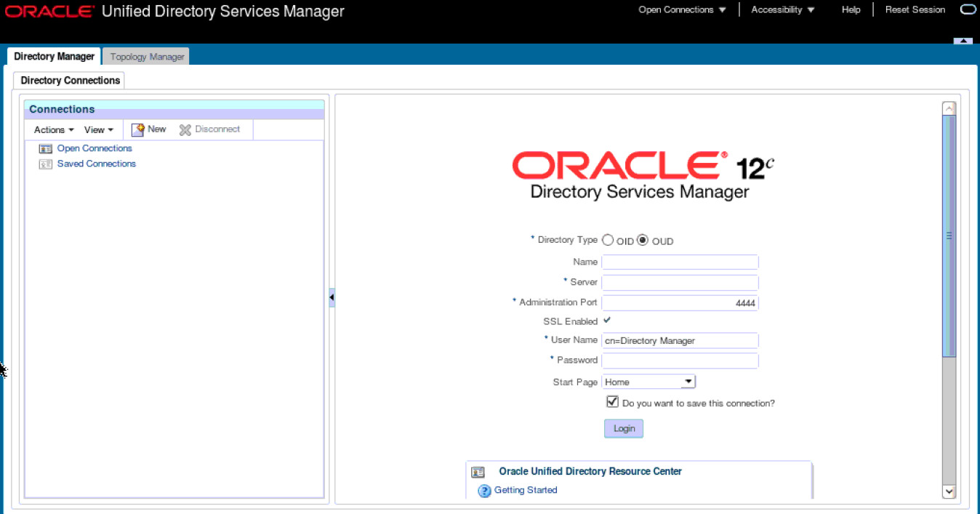The image size is (980, 514).
Task: Click the Disconnect icon
Action: pos(183,129)
